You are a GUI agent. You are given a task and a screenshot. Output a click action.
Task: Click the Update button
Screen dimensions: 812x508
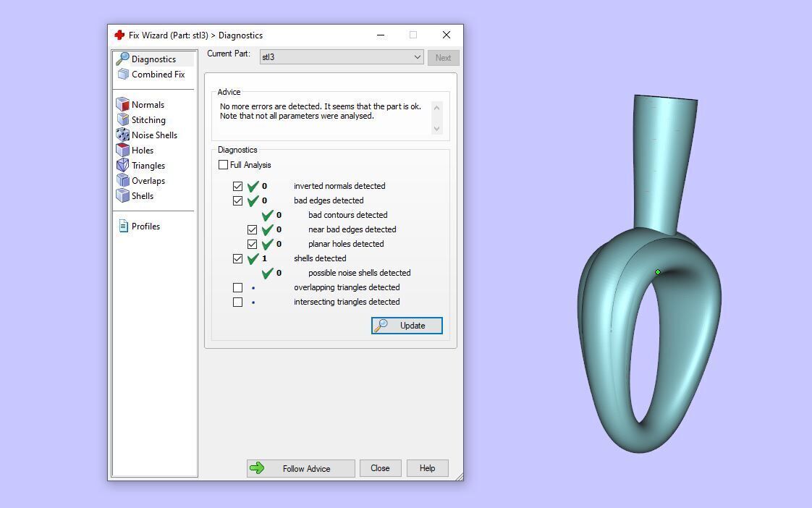coord(407,326)
